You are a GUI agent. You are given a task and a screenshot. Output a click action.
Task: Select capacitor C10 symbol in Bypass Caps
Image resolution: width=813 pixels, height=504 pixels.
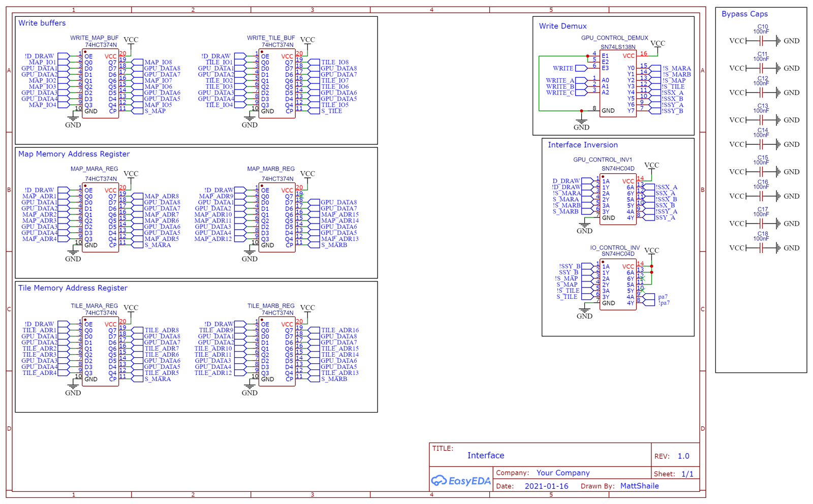[761, 41]
